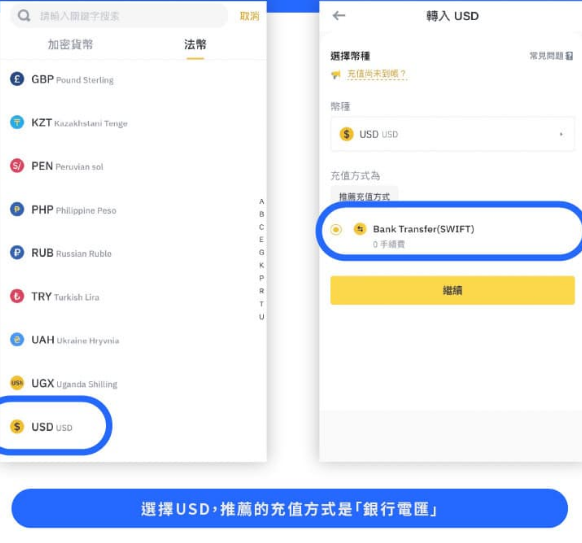This screenshot has height=543, width=582.
Task: Select the 推薦充值方式 tab
Action: click(364, 196)
